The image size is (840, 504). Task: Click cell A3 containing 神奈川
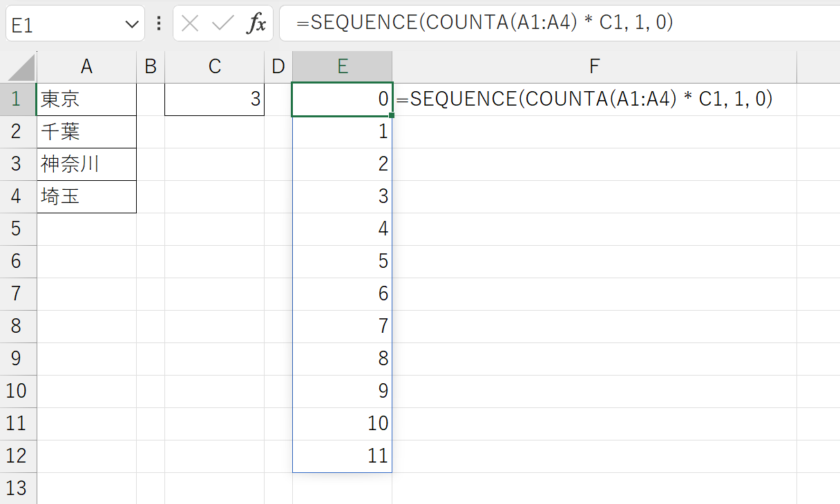pyautogui.click(x=86, y=164)
